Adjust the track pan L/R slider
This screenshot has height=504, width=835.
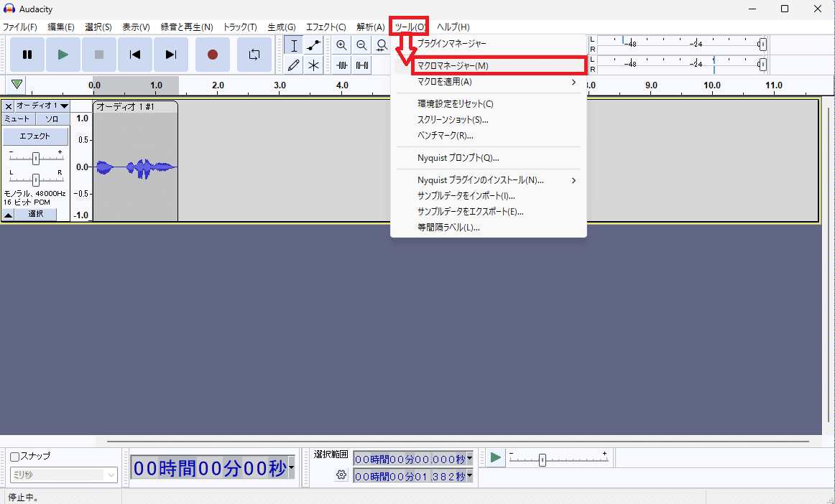[36, 180]
